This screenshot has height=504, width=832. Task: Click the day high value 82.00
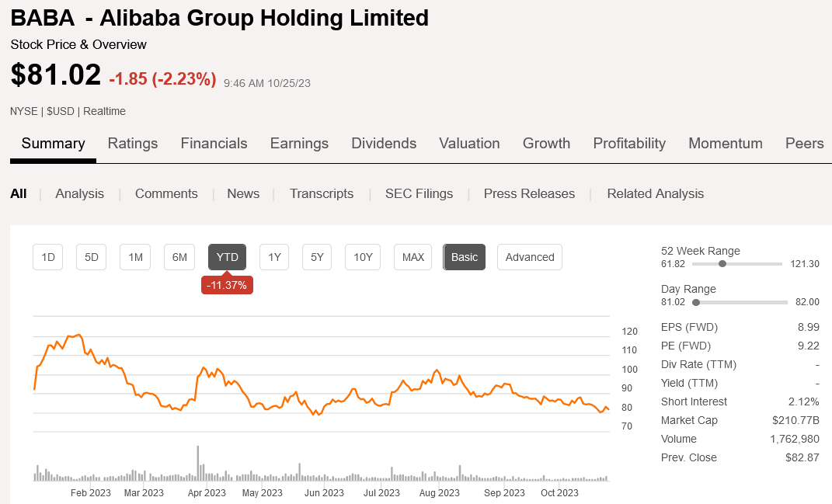point(807,302)
